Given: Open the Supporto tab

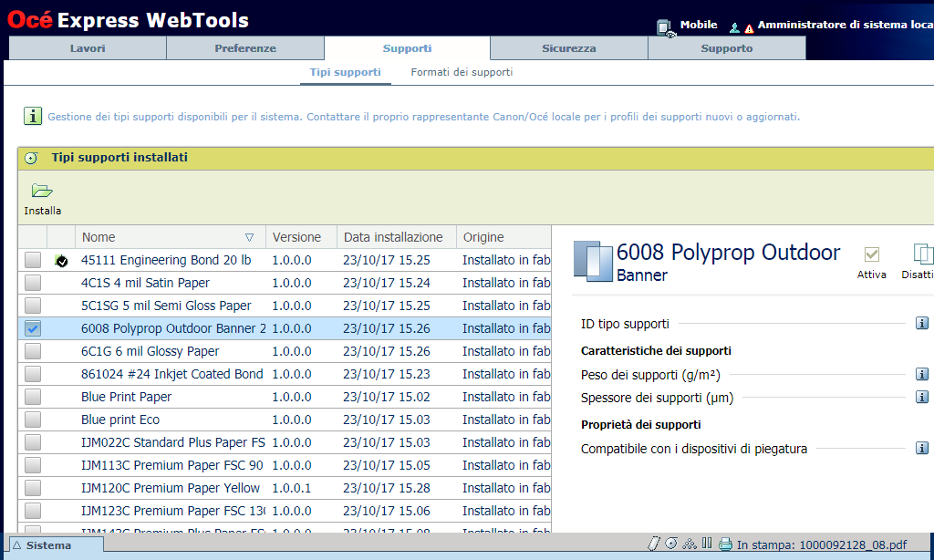Looking at the screenshot, I should pos(727,48).
